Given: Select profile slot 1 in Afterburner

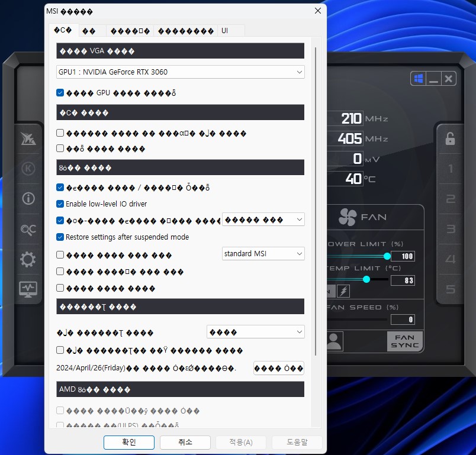Looking at the screenshot, I should (x=451, y=169).
